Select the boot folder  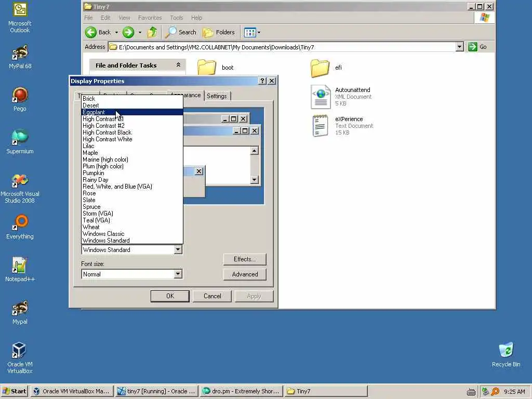click(216, 67)
